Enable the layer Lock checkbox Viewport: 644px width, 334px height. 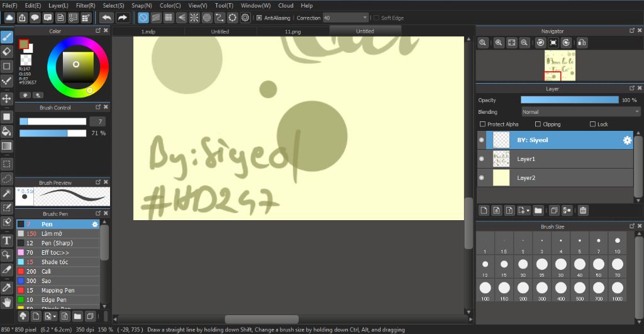tap(592, 124)
